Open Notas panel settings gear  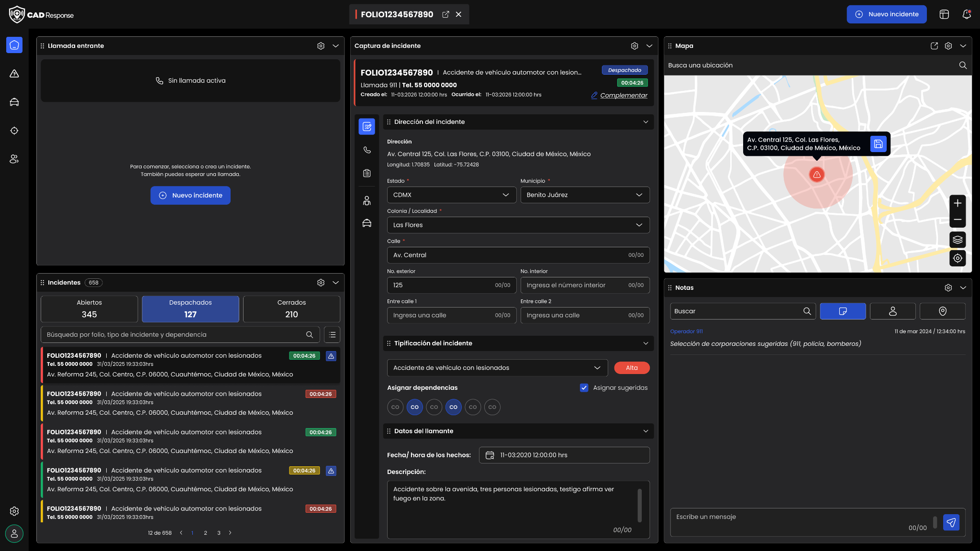point(948,287)
